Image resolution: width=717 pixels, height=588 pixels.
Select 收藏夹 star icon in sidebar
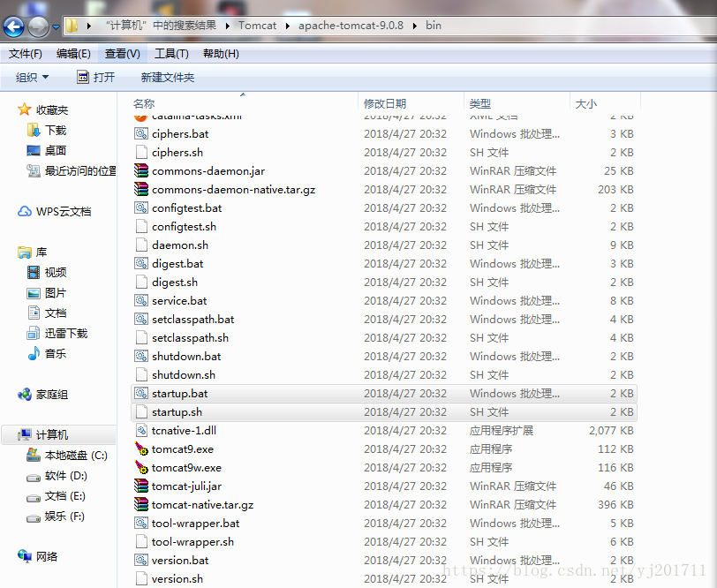(x=24, y=109)
